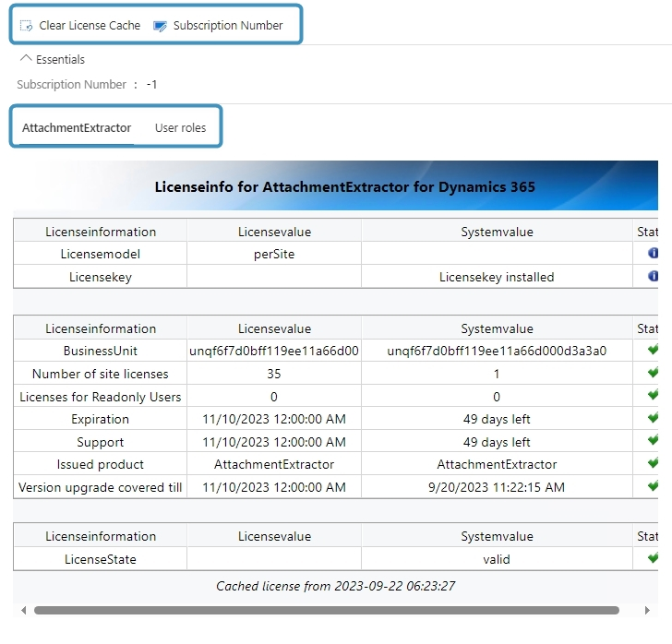Click the scrollbar right arrow
This screenshot has width=672, height=644.
click(x=647, y=610)
